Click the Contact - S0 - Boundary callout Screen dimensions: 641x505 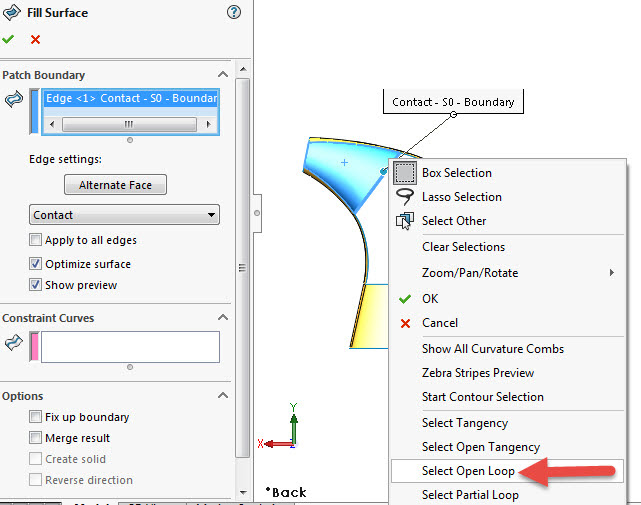(453, 102)
